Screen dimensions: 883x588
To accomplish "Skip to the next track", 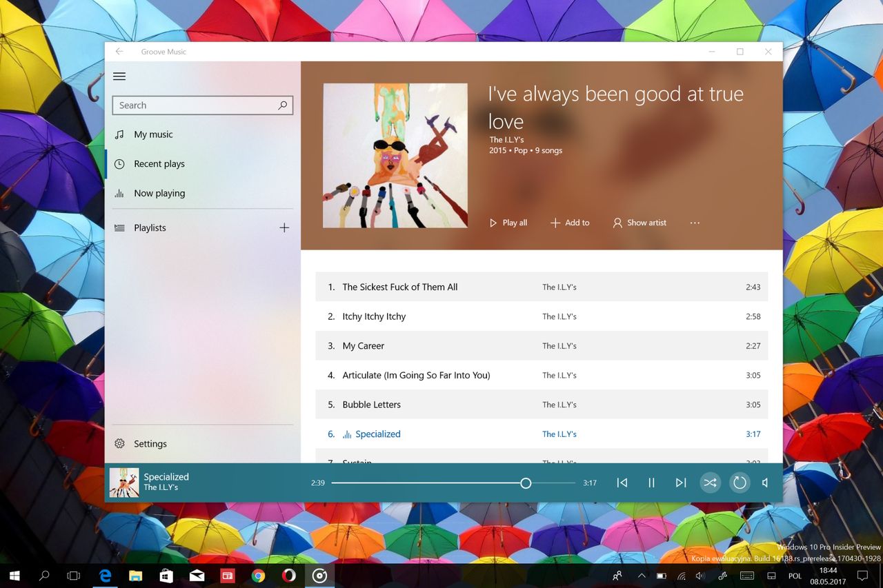I will coord(681,483).
